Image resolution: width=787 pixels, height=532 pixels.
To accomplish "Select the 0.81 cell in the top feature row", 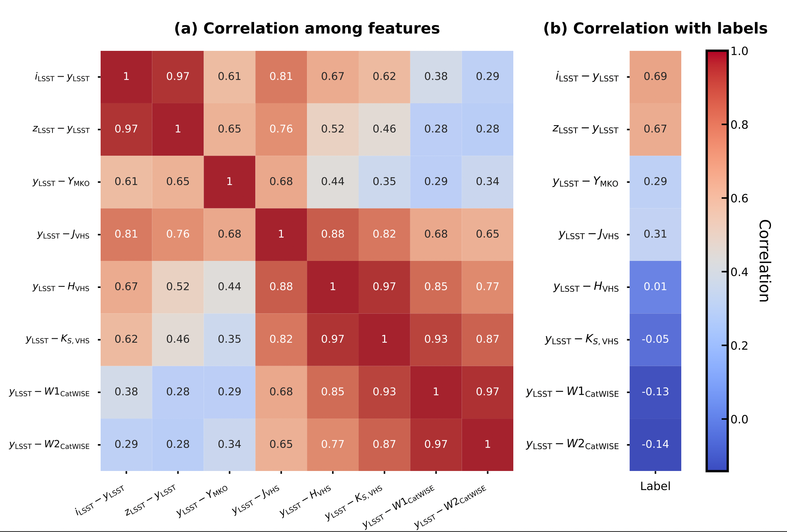I will 281,77.
